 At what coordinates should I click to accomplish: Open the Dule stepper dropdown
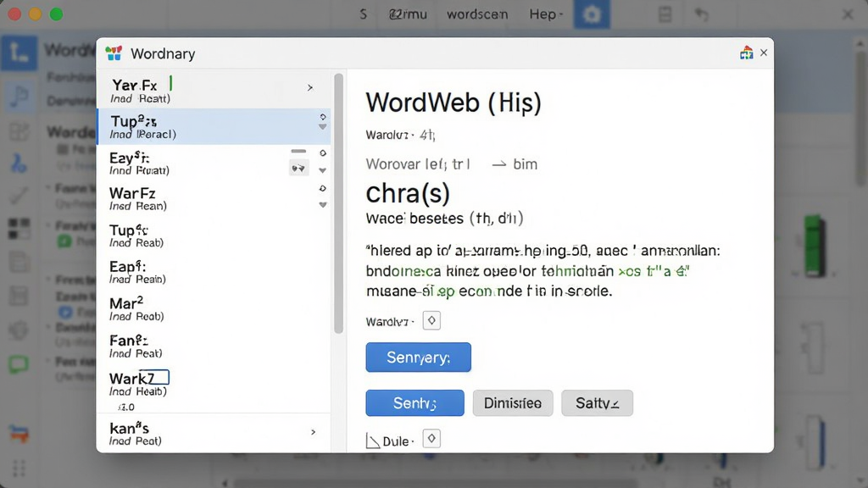point(431,438)
